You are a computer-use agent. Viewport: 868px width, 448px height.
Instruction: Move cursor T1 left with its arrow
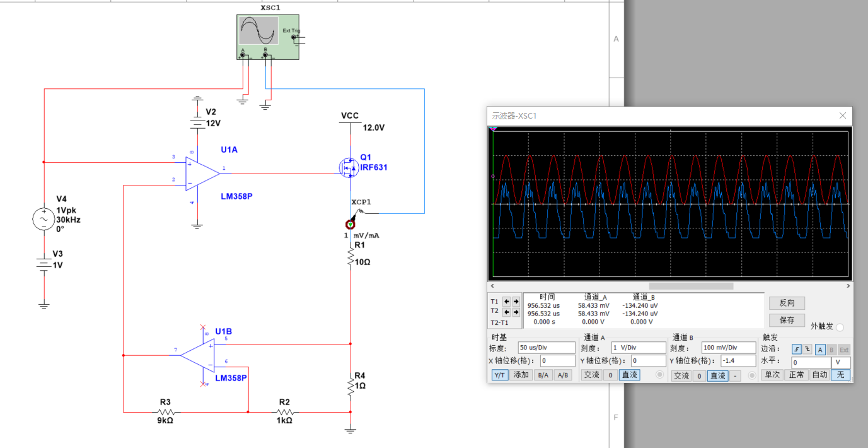point(507,302)
